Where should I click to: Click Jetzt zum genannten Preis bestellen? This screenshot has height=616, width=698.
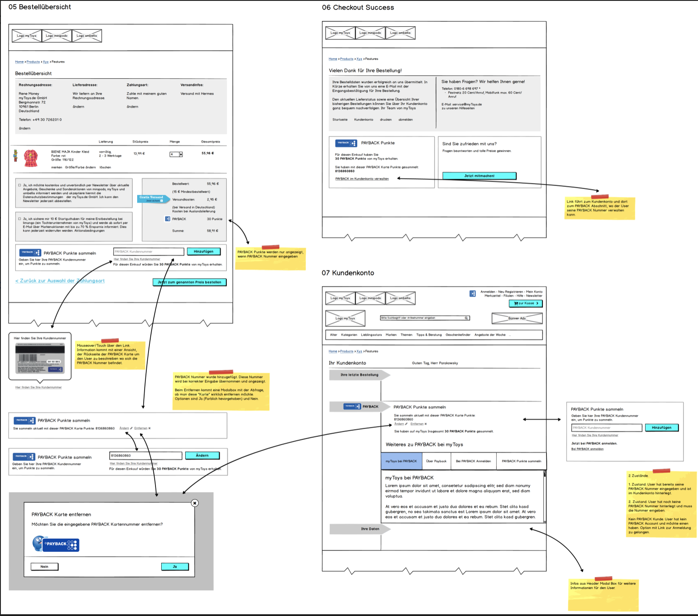pos(190,282)
